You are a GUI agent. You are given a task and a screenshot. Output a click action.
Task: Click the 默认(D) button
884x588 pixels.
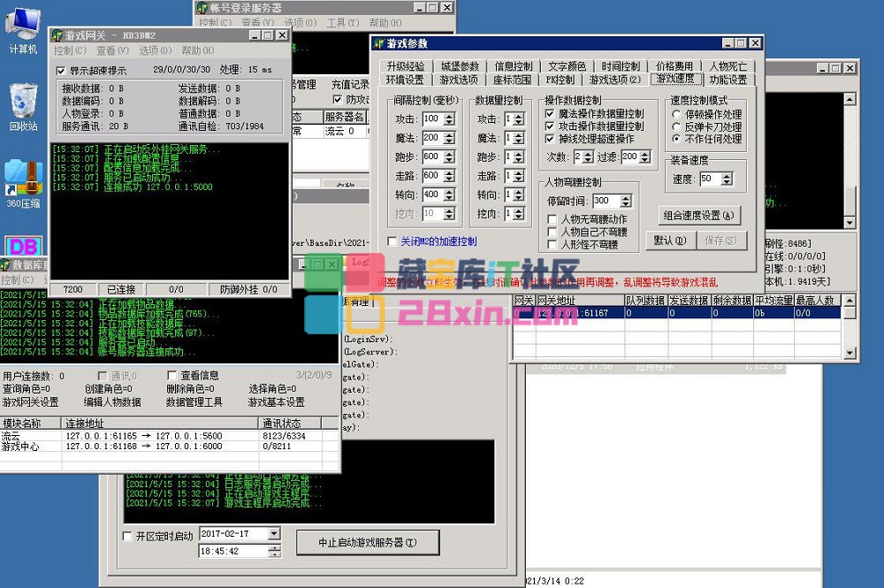(x=670, y=241)
